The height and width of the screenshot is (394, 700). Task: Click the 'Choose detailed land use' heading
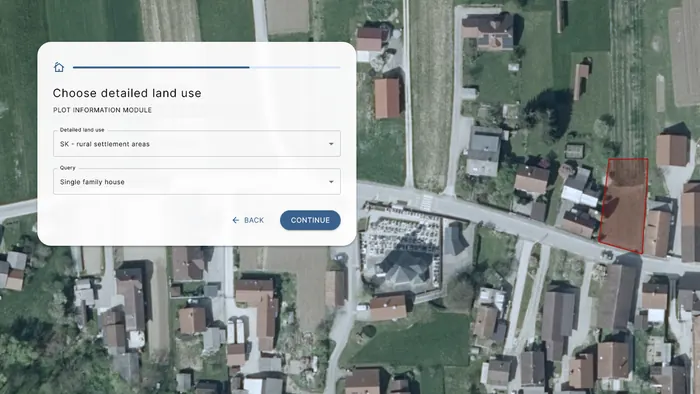point(127,93)
